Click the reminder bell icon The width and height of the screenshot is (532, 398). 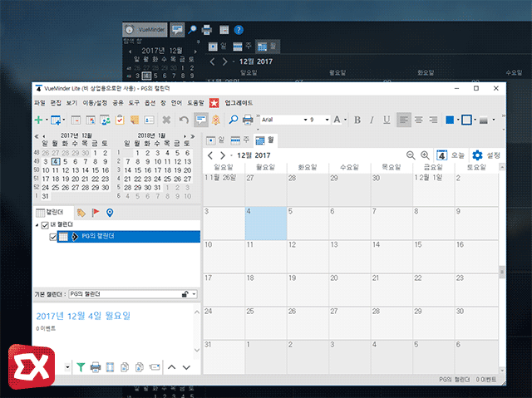(x=216, y=120)
